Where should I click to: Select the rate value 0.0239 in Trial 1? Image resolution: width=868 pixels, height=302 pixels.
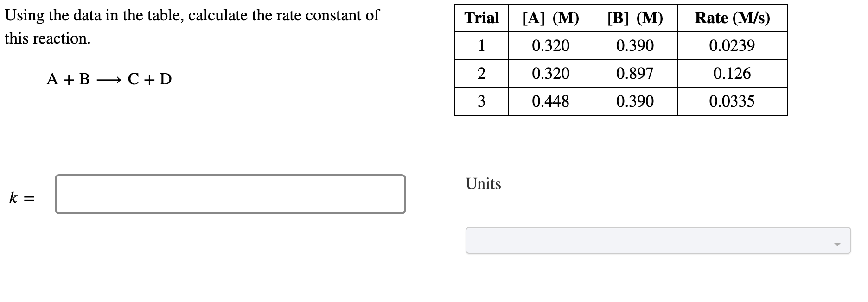pyautogui.click(x=731, y=45)
